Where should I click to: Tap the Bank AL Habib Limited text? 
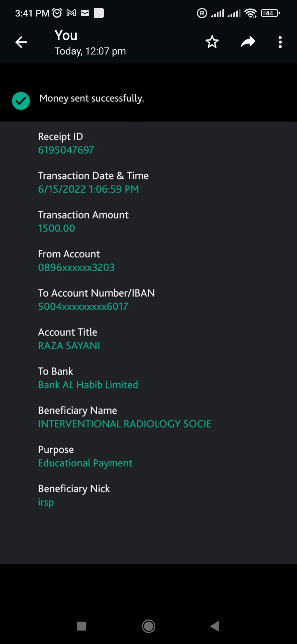(88, 385)
